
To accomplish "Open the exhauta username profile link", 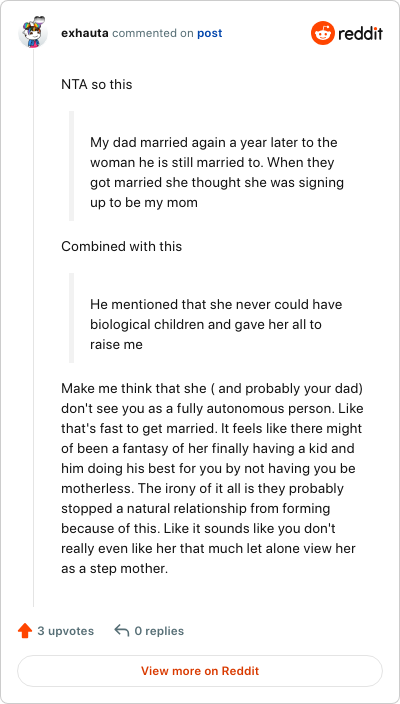I will click(x=85, y=33).
